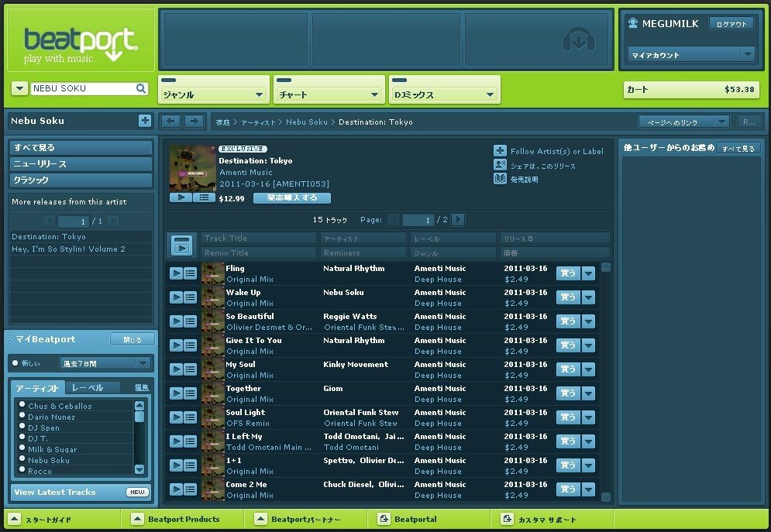Click the artist list scroll down arrow
Viewport: 771px width, 532px height.
pos(139,469)
